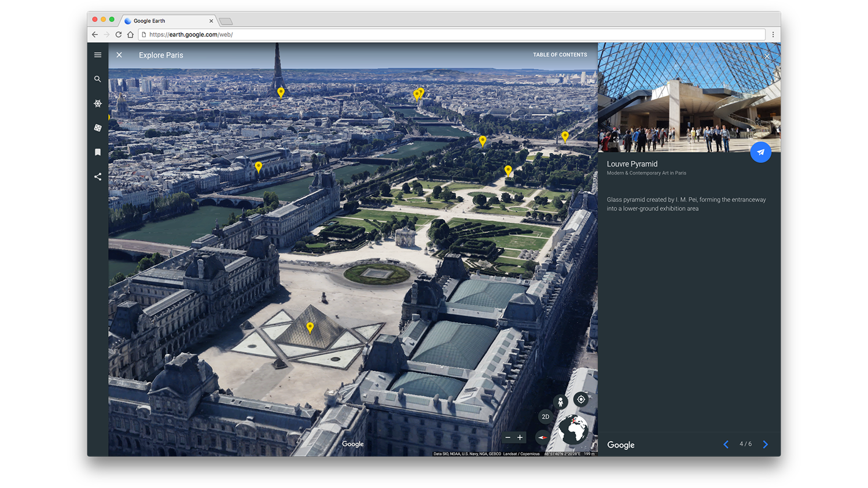This screenshot has height=488, width=868.
Task: Click the 4 / 6 page counter
Action: [746, 444]
